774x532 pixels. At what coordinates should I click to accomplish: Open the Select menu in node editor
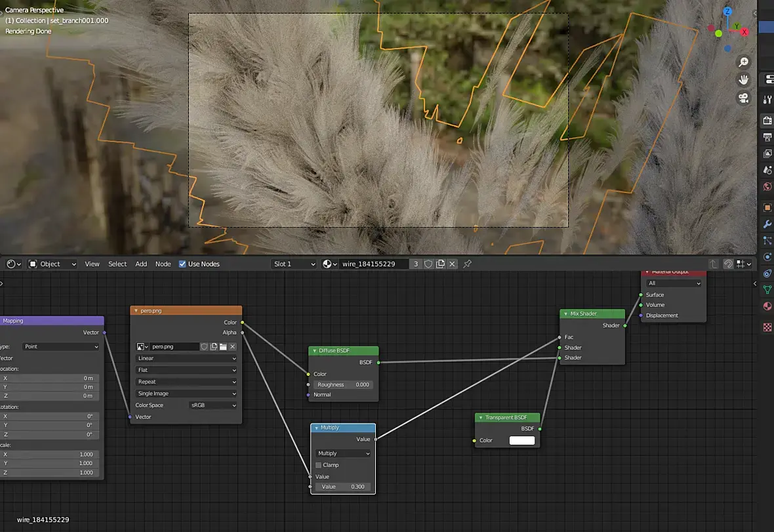117,264
